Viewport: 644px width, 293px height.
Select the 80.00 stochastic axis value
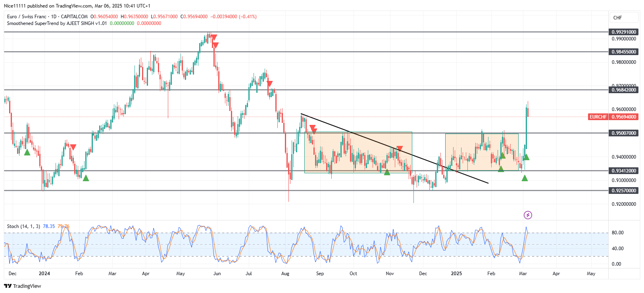pyautogui.click(x=617, y=233)
